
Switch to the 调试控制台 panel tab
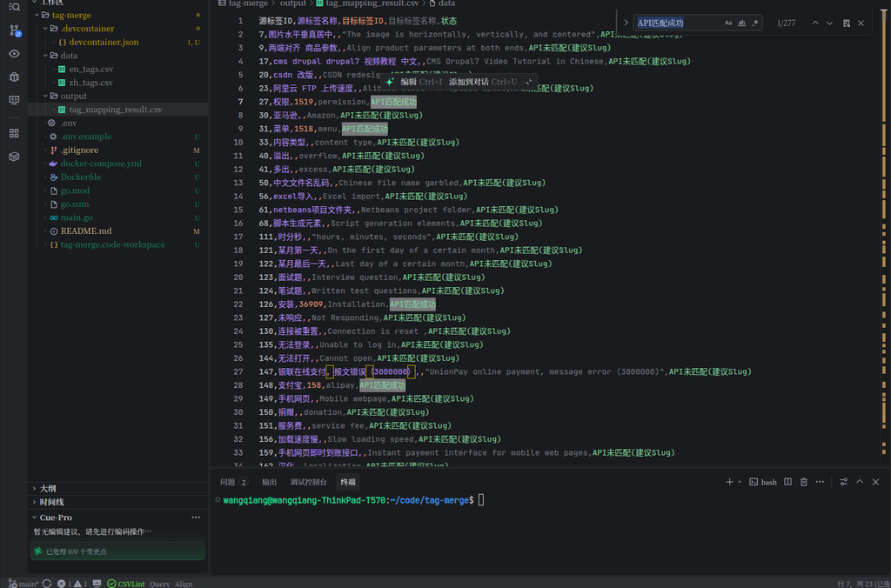pyautogui.click(x=309, y=482)
